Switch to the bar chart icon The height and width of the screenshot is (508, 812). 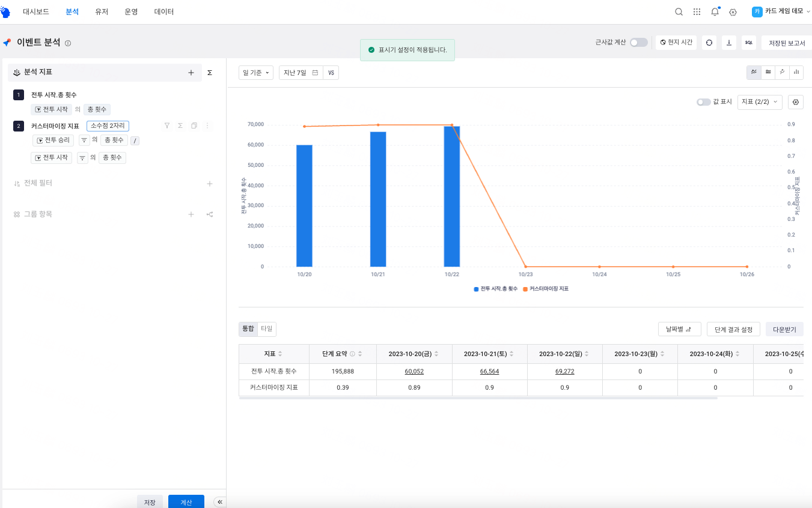click(x=796, y=72)
